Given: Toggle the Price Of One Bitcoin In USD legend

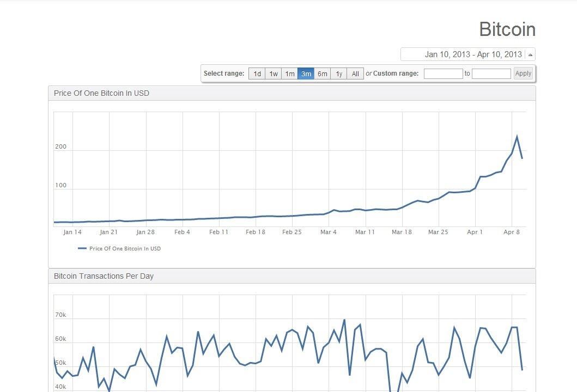Looking at the screenshot, I should coord(125,248).
